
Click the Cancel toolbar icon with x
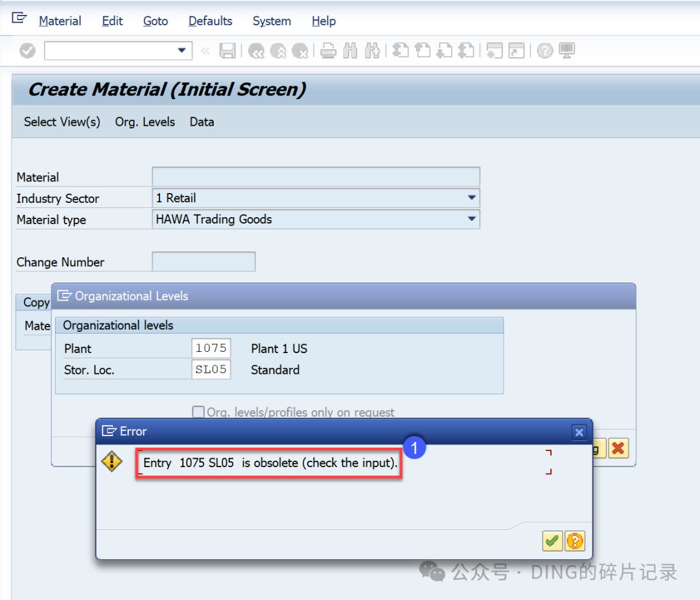300,51
